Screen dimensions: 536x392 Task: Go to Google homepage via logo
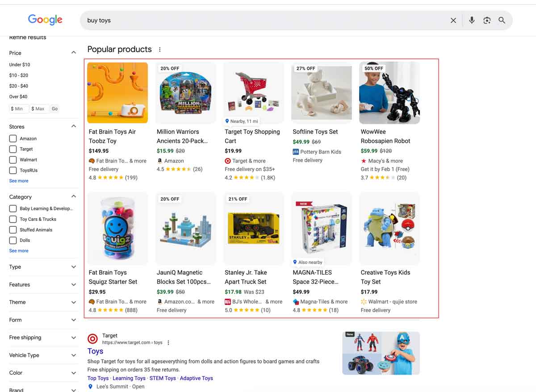tap(45, 20)
